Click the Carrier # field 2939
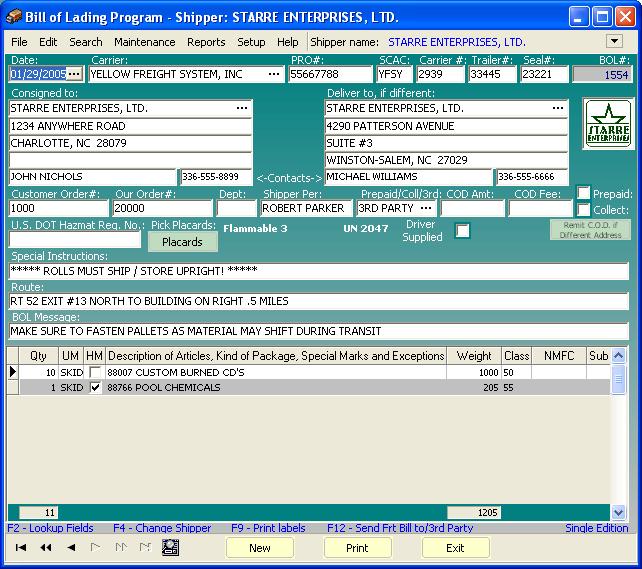 tap(441, 74)
